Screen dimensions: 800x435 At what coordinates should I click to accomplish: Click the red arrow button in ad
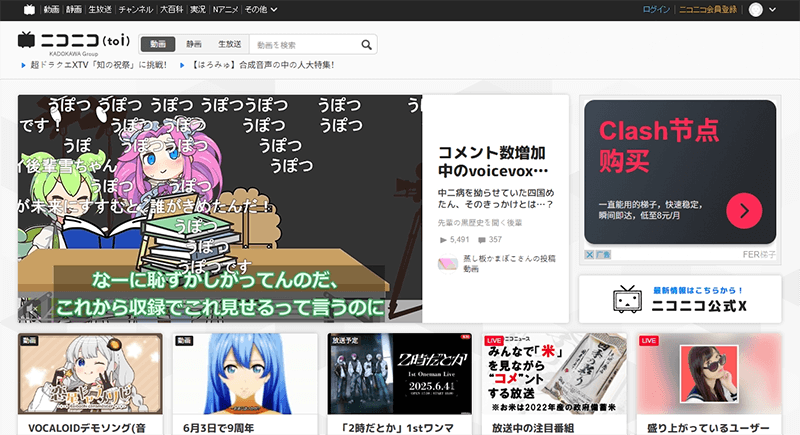click(744, 211)
